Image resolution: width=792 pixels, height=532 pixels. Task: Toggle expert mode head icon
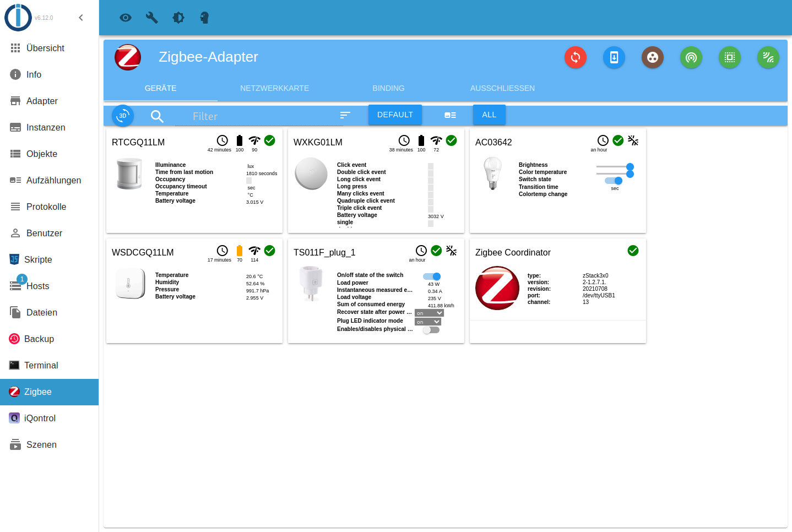click(x=204, y=18)
